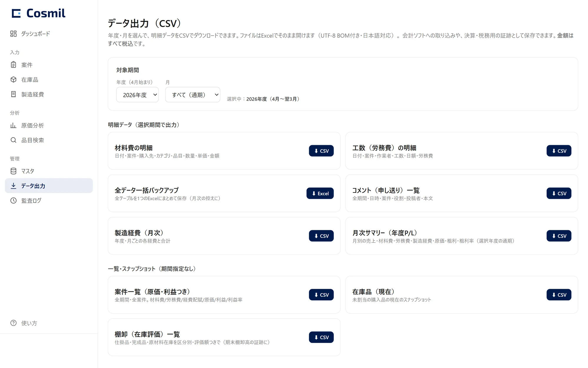Click the 選択中：2026年度（4月〜翌3月） status text
Viewport: 588px width, 368px height.
coord(264,99)
